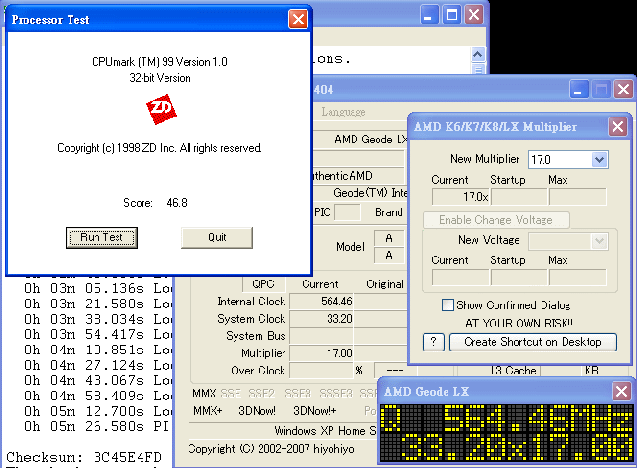Click Create Shortcut on Desktop button
637x468 pixels.
coord(533,342)
